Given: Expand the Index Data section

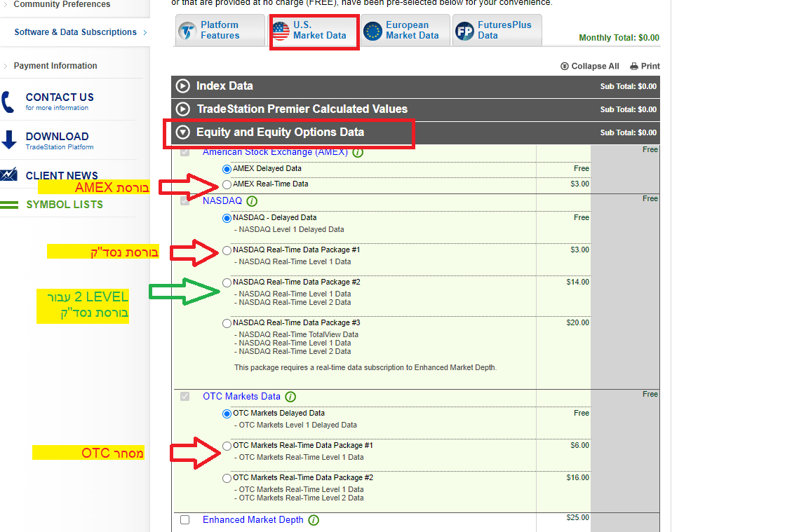Looking at the screenshot, I should tap(183, 86).
